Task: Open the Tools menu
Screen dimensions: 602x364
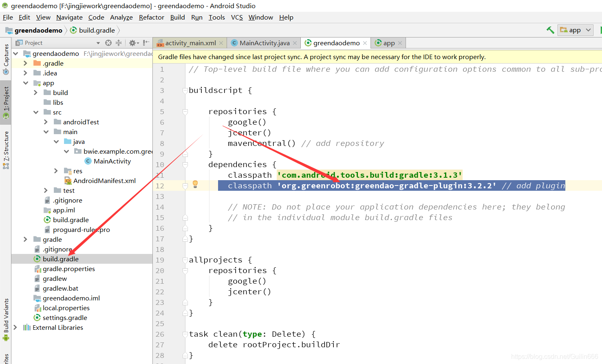Action: pos(216,17)
